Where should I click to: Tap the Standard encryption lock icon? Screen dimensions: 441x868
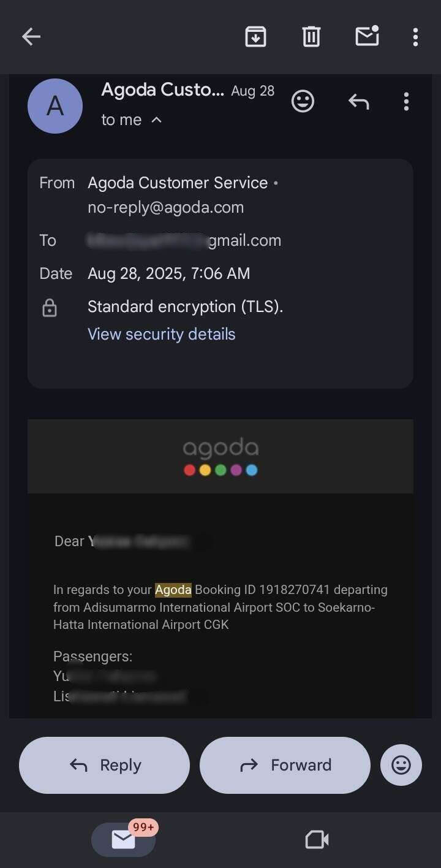[50, 308]
